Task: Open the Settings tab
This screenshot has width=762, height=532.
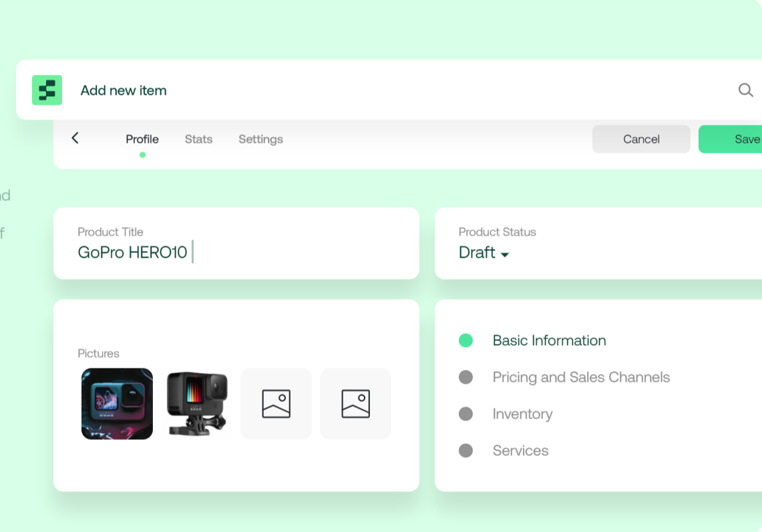Action: point(260,139)
